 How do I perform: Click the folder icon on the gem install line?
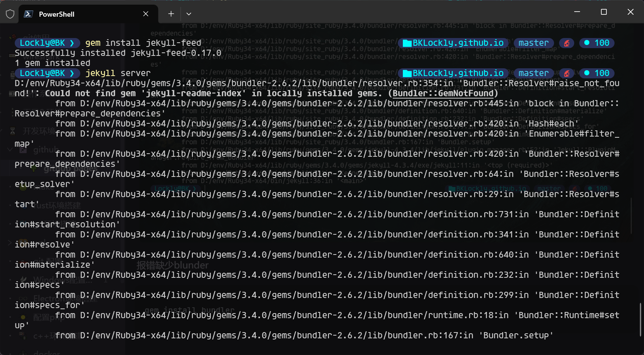click(407, 43)
